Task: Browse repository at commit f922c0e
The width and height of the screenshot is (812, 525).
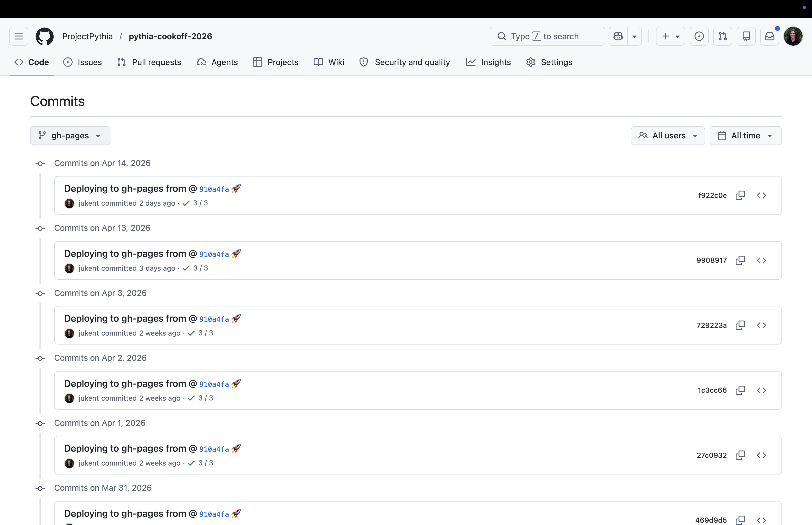Action: 761,195
